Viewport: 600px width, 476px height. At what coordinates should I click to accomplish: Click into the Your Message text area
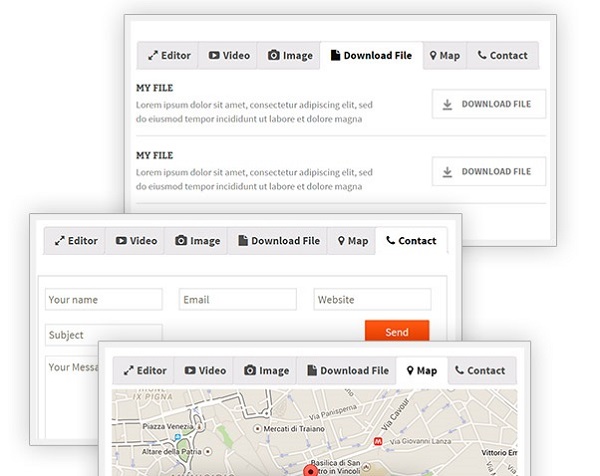[x=72, y=396]
